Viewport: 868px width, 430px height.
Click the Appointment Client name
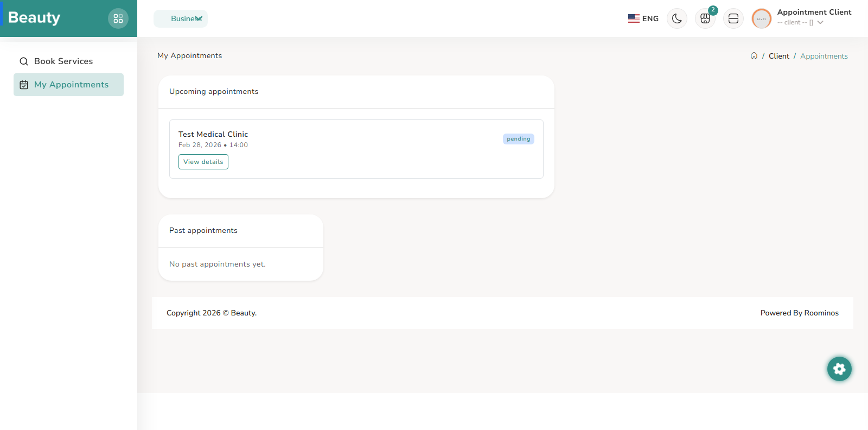click(814, 12)
